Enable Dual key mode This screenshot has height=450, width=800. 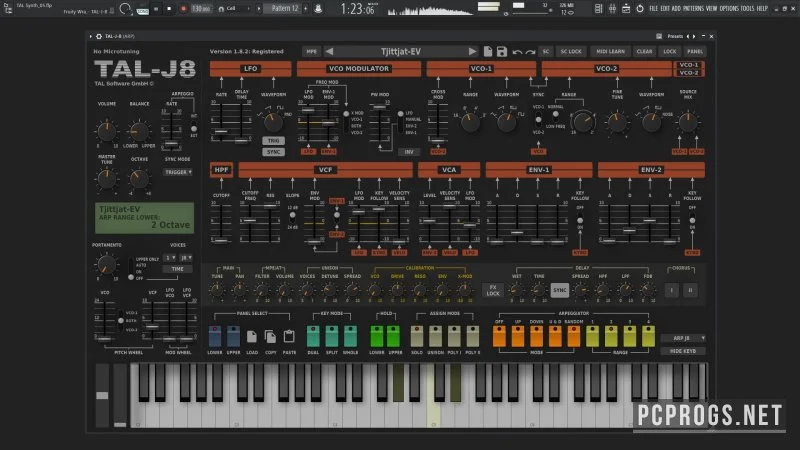click(313, 336)
